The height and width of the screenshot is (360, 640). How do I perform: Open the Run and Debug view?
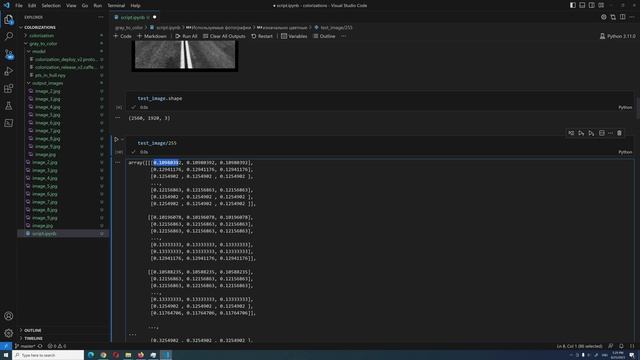point(9,71)
